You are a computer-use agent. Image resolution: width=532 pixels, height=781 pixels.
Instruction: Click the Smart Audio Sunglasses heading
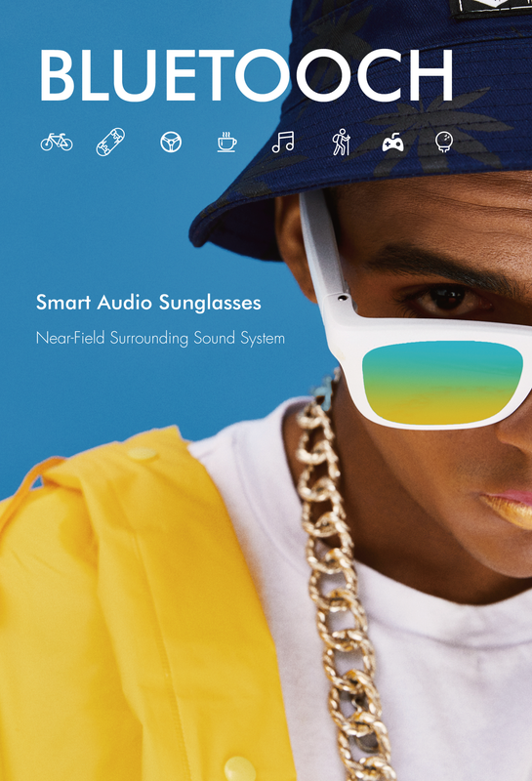148,303
